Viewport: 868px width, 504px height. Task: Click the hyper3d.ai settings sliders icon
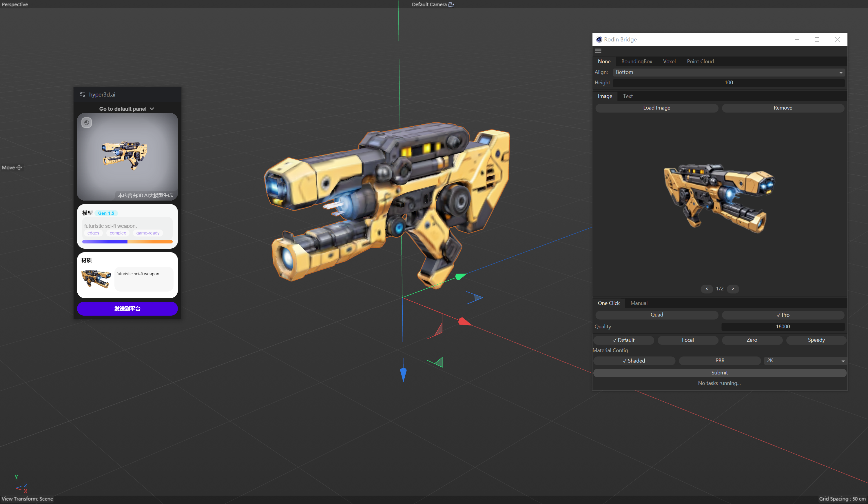click(x=82, y=94)
